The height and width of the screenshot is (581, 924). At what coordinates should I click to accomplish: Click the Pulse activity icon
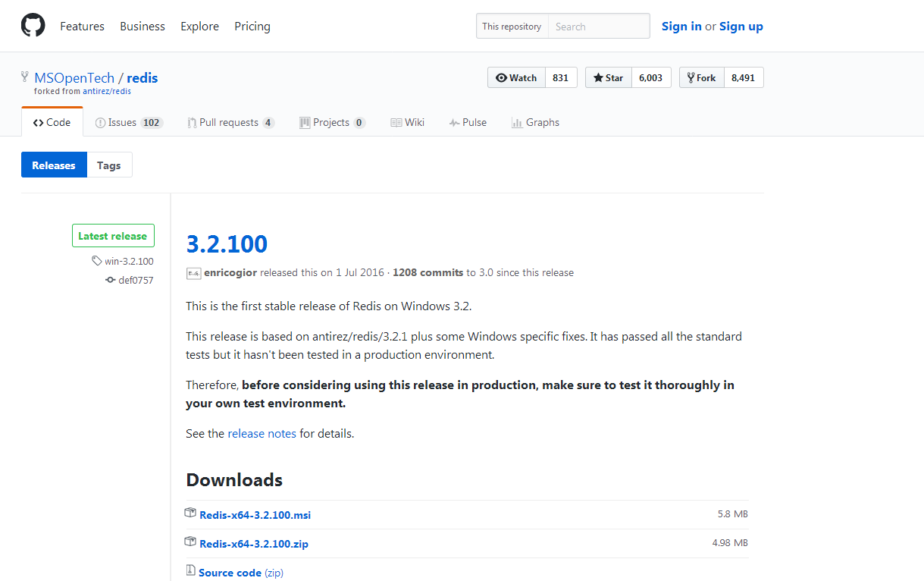(453, 122)
